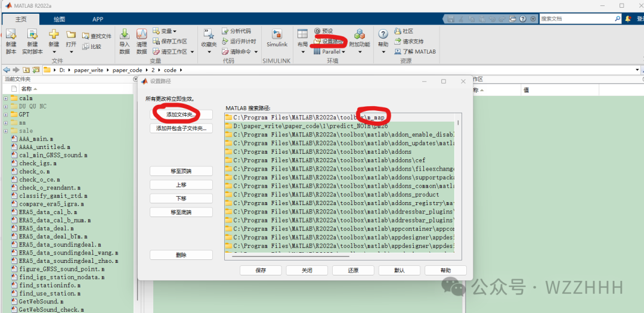Click 关闭 (Close) button in Set Path dialog

point(307,271)
